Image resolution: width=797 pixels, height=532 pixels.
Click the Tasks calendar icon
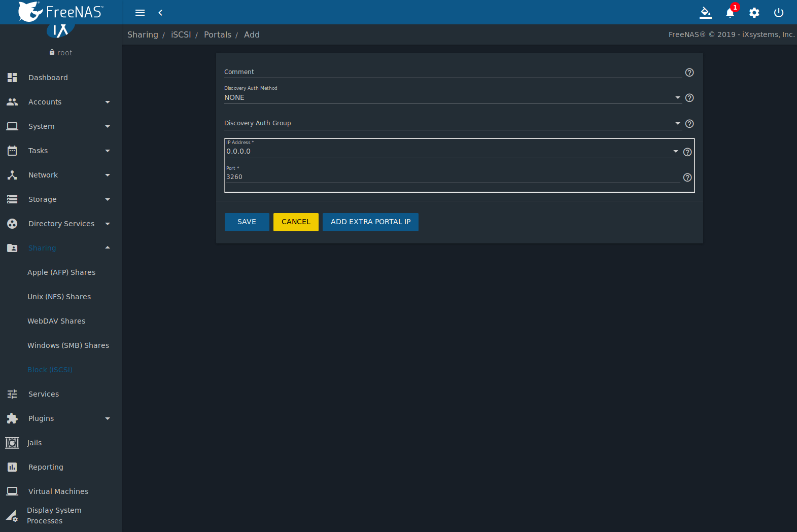pos(12,151)
